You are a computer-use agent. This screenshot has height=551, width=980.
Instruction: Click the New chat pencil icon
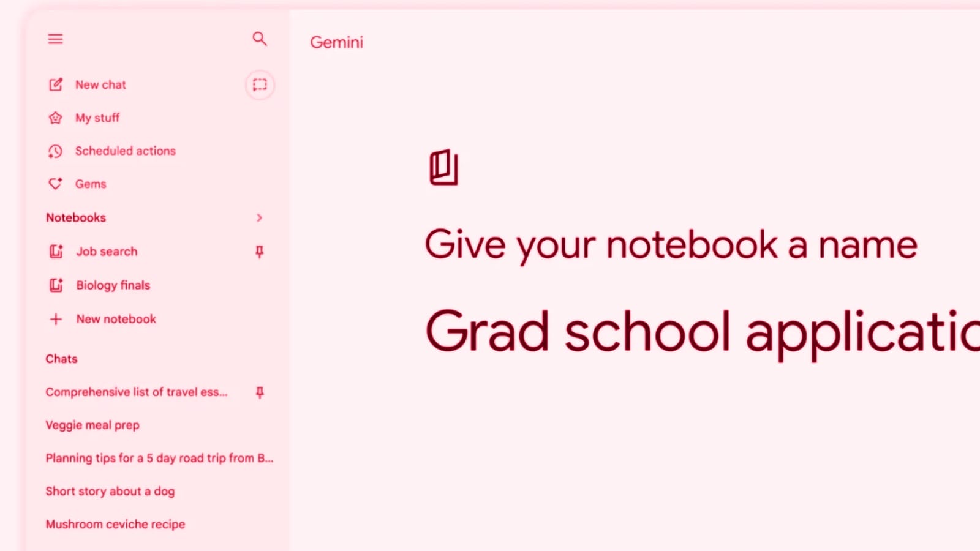[x=56, y=84]
